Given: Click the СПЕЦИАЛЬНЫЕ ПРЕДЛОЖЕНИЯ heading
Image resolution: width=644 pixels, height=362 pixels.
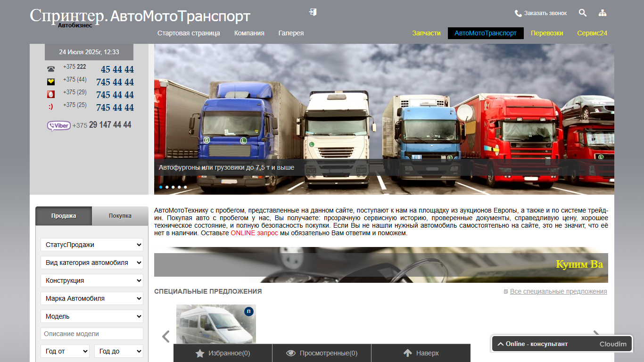Looking at the screenshot, I should 208,292.
